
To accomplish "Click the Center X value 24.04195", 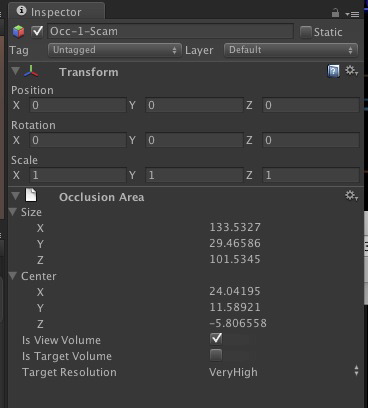I will (235, 291).
